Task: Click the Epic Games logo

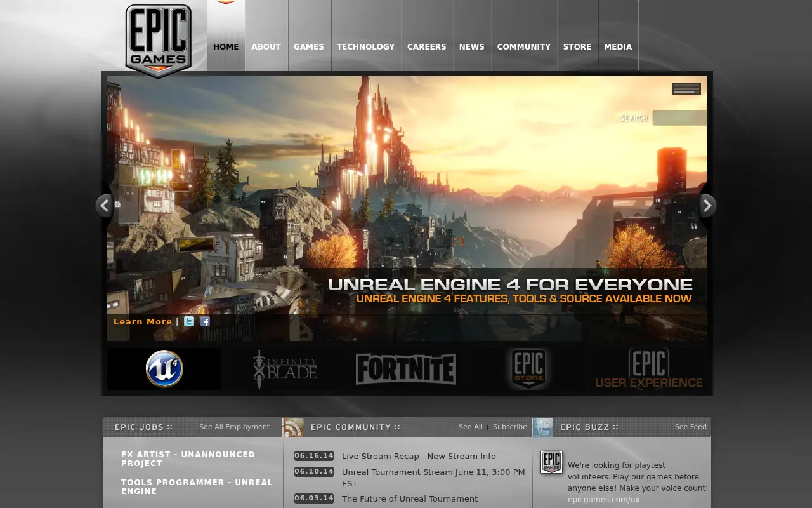Action: (158, 41)
